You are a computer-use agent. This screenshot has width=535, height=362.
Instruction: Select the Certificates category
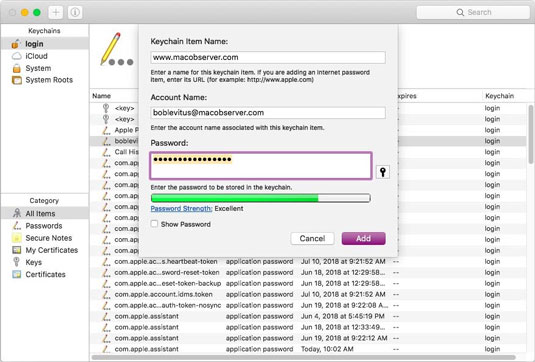44,274
